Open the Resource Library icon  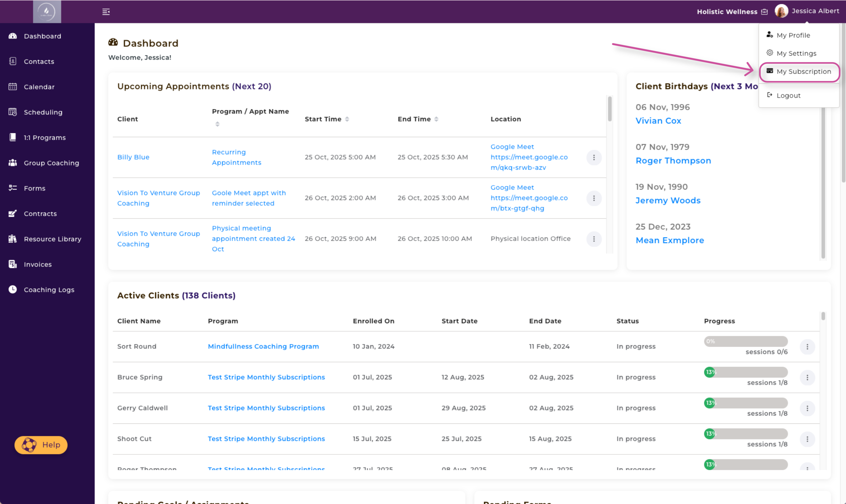coord(13,239)
